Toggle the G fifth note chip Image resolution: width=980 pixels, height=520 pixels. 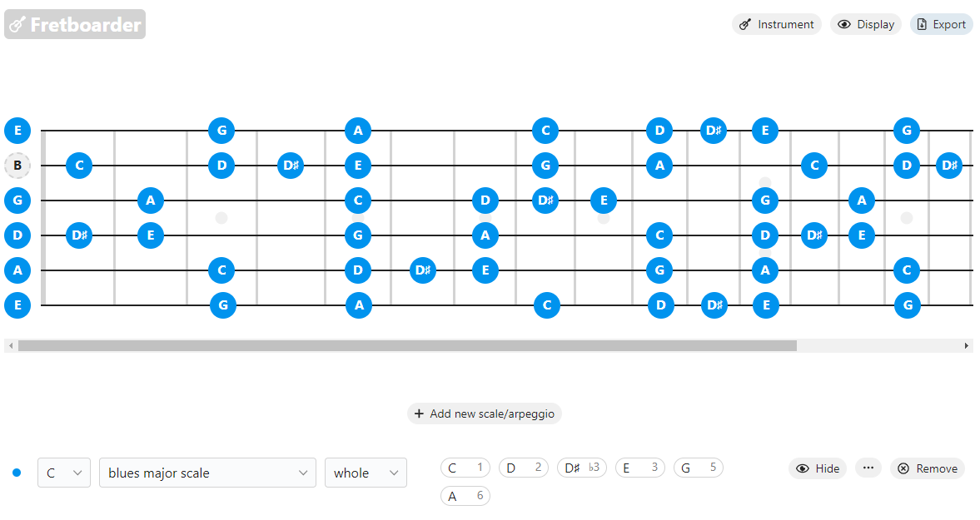coord(698,468)
